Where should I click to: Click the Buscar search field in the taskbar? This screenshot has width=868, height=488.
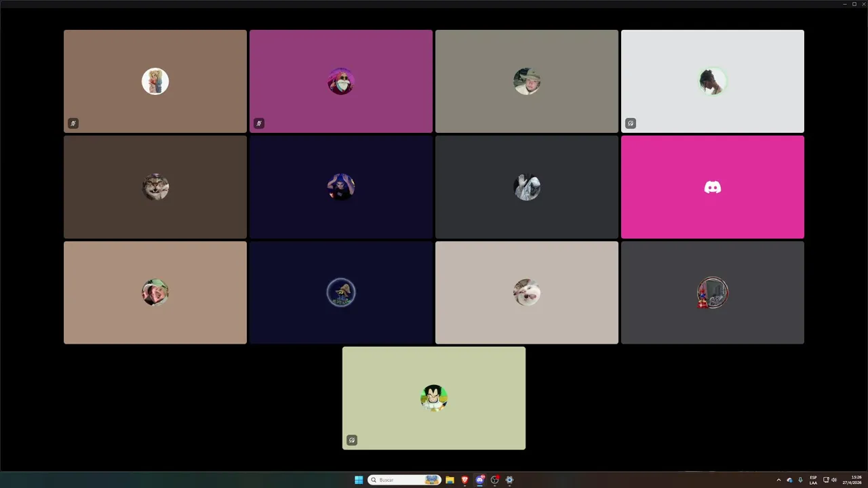click(404, 480)
